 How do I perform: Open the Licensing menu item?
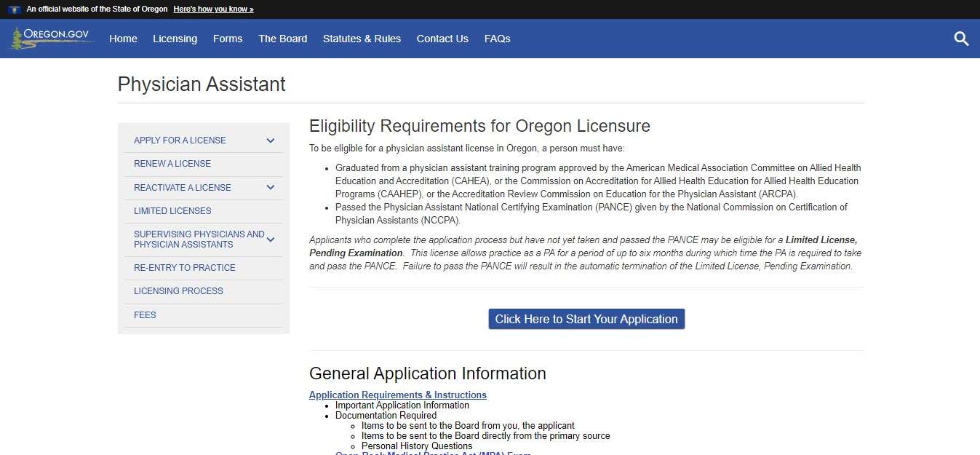click(175, 39)
